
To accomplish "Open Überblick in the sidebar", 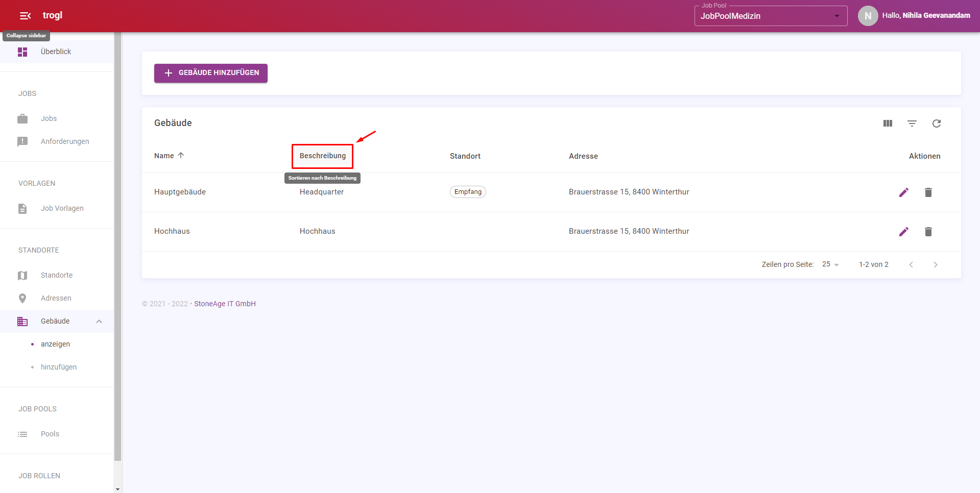I will click(x=56, y=52).
